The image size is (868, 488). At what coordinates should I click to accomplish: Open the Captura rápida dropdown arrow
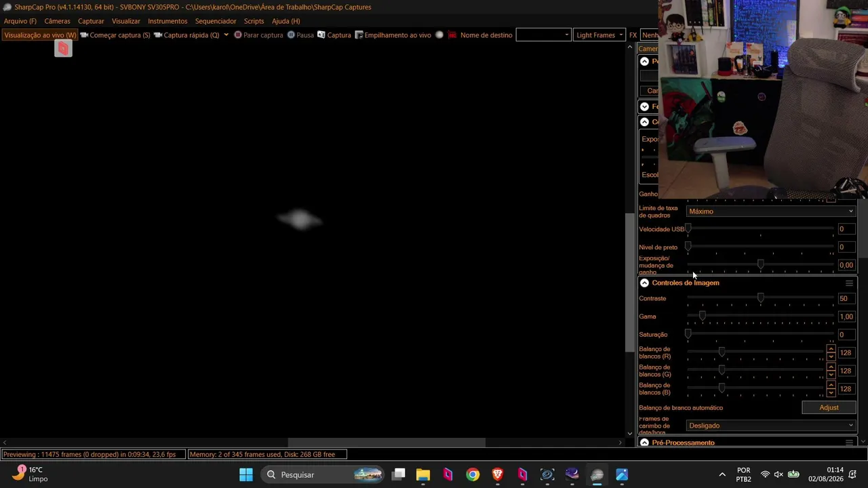click(x=226, y=35)
